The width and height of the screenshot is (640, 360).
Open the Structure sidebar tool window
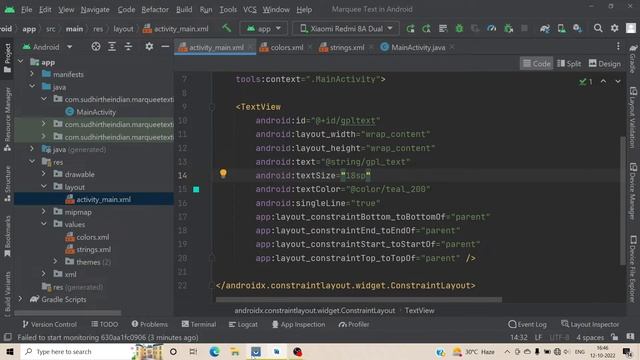[x=7, y=184]
